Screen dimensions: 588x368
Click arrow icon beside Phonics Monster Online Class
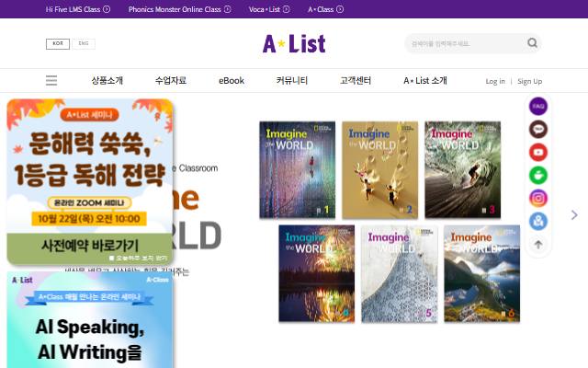(x=227, y=9)
